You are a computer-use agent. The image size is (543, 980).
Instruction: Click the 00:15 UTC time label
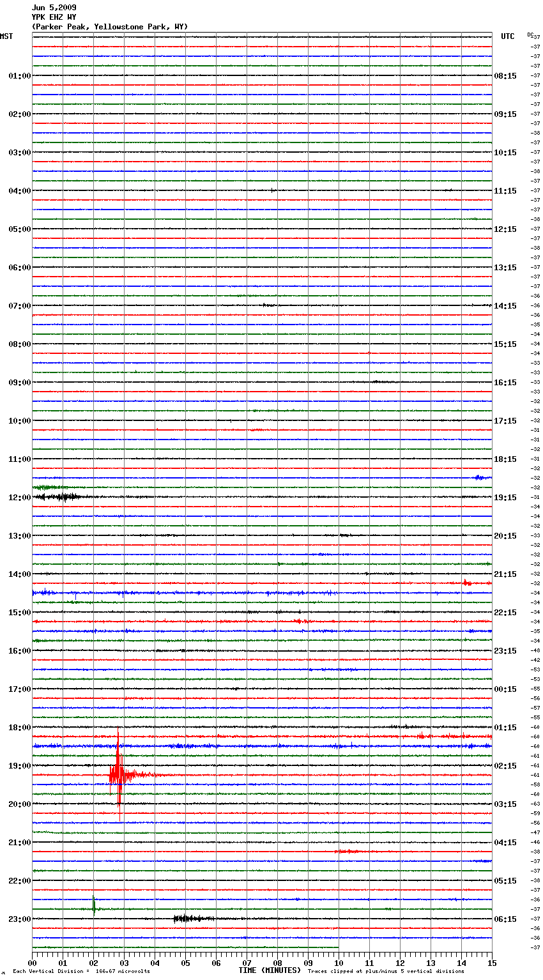tap(505, 689)
